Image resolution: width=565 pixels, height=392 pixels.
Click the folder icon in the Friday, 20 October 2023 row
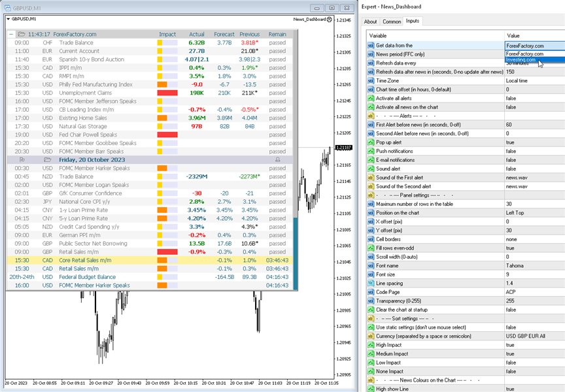tap(47, 159)
